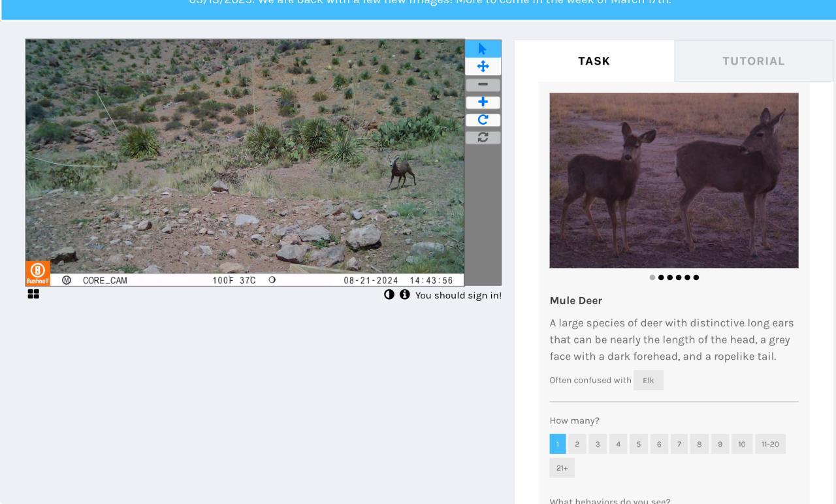Pick 5 as the animal count

tap(639, 444)
